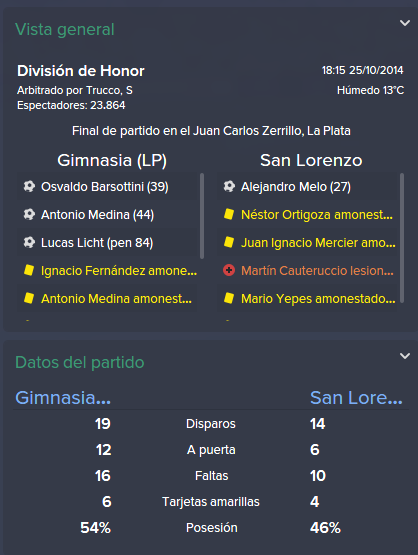Screen dimensions: 418x555
Task: Select the Datos del partido section title
Action: 80,362
